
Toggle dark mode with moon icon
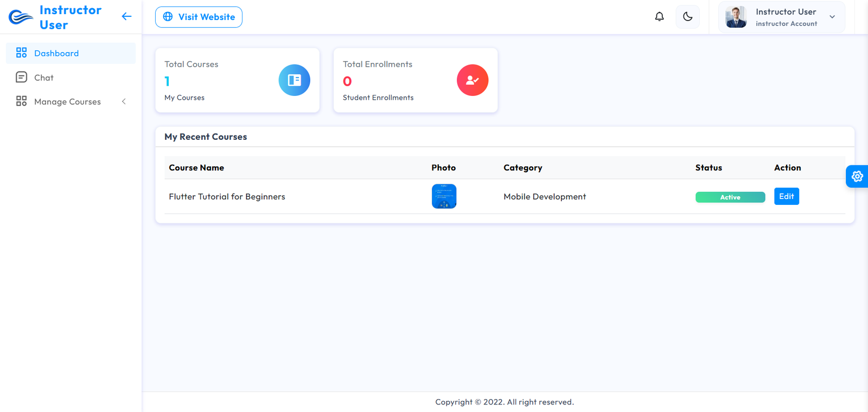[x=687, y=17]
